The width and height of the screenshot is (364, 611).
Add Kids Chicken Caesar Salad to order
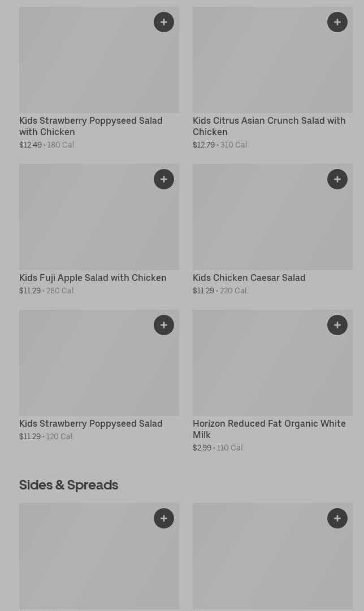coord(337,179)
